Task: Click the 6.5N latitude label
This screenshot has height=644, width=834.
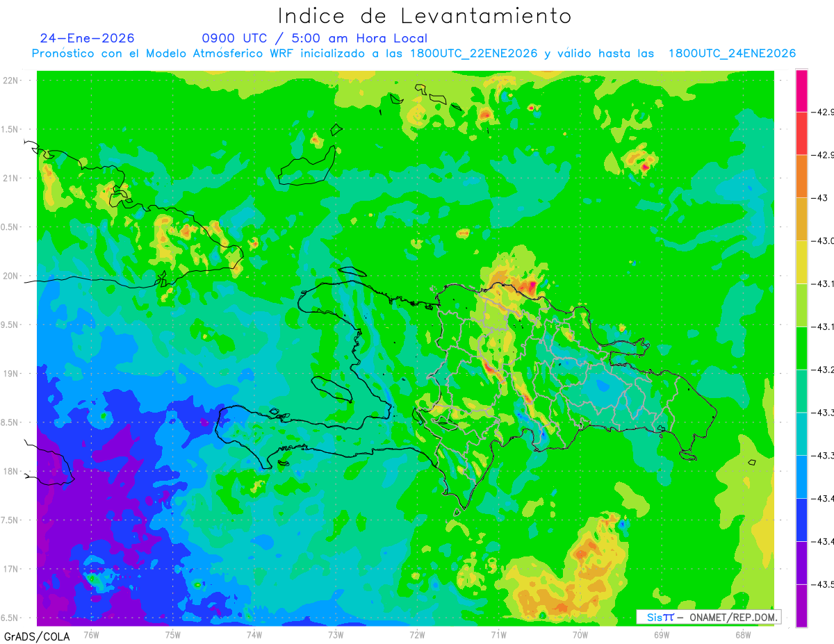Action: pyautogui.click(x=10, y=618)
